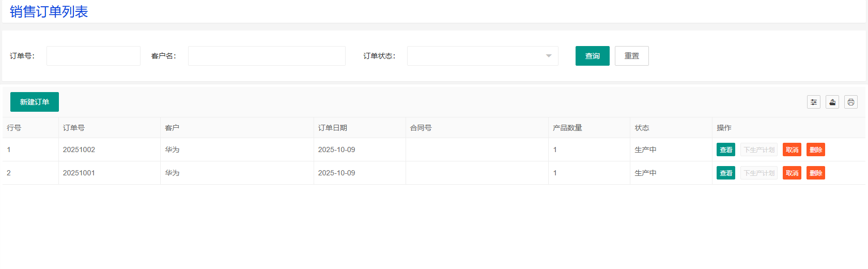Click the export table icon
This screenshot has height=269, width=868.
click(832, 102)
